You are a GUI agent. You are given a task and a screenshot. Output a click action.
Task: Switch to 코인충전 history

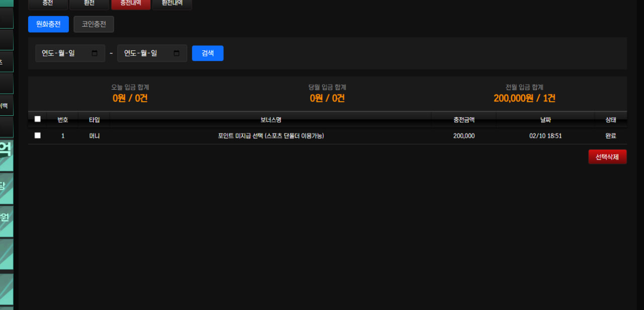pyautogui.click(x=94, y=24)
